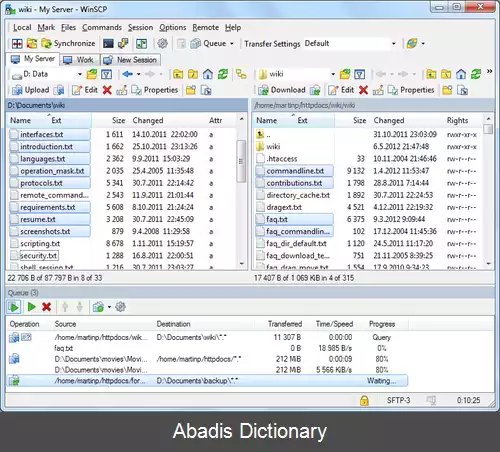Click the remote file list scrollbar thumb
500x452 pixels.
pyautogui.click(x=488, y=129)
